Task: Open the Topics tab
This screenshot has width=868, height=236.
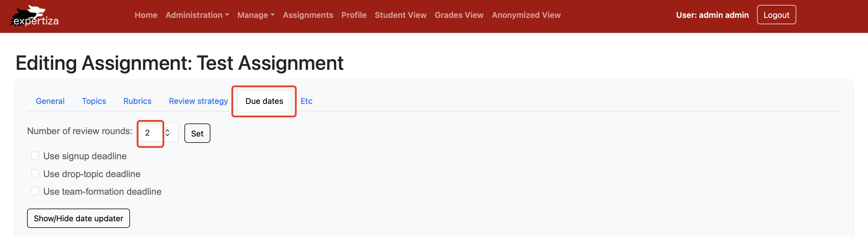Action: click(x=94, y=101)
